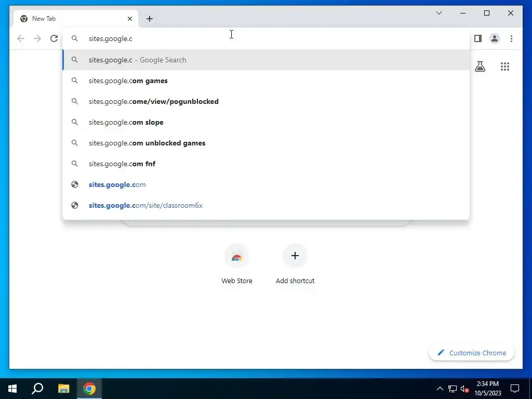
Task: Open Windows taskbar search
Action: (x=37, y=389)
